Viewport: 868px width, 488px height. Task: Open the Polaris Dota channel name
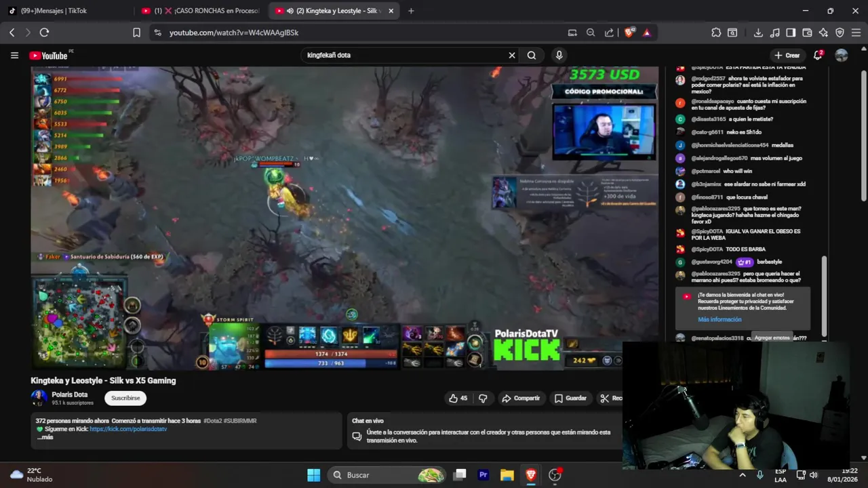pyautogui.click(x=69, y=394)
